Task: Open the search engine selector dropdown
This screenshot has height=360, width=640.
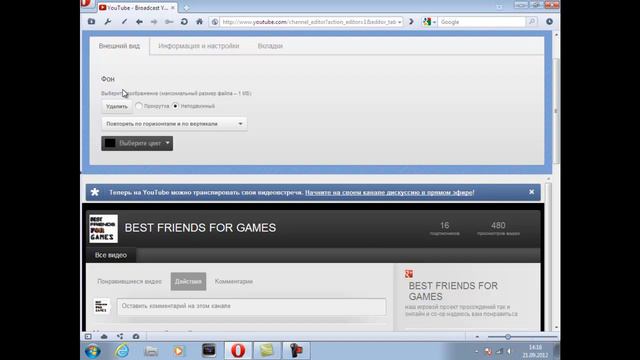Action: point(429,22)
